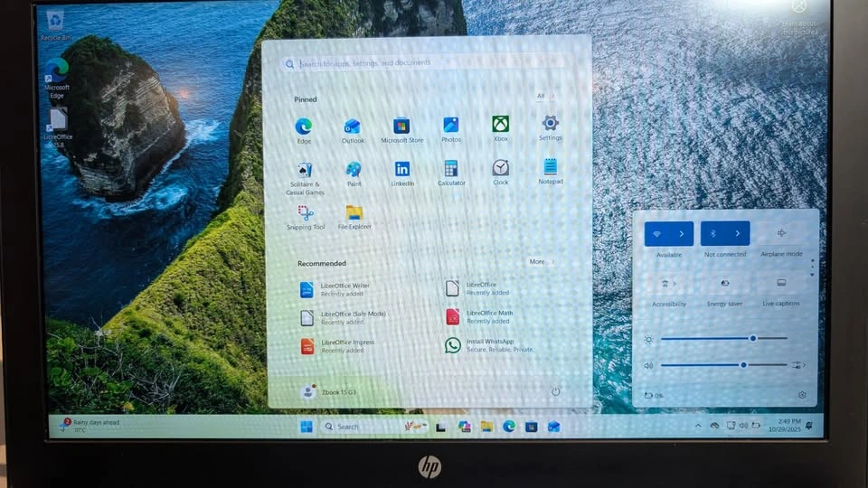Show hidden icons chevron in system tray
The width and height of the screenshot is (868, 488).
(x=697, y=426)
